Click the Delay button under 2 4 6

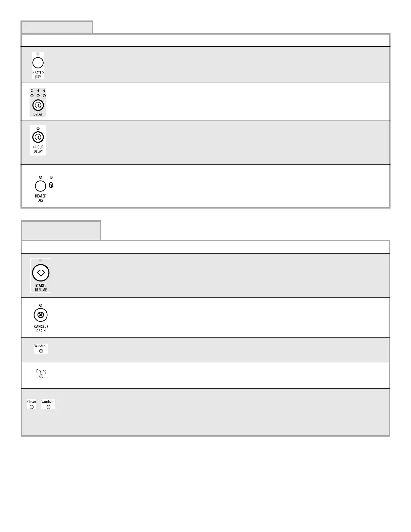(38, 105)
